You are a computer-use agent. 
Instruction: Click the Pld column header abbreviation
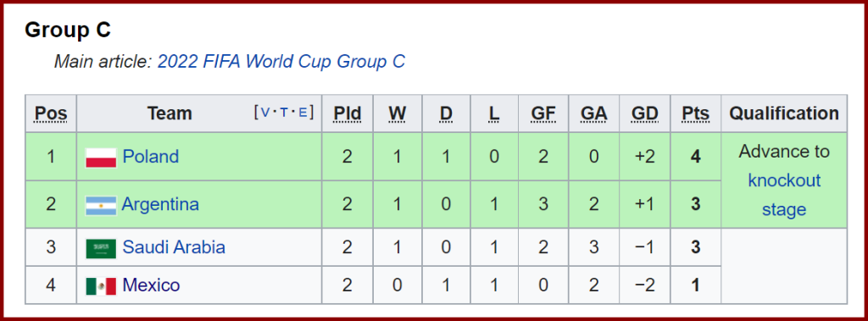(347, 113)
